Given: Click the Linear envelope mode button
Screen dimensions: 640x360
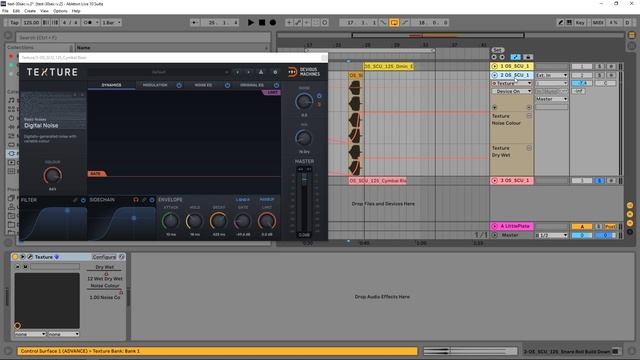Looking at the screenshot, I should click(242, 200).
